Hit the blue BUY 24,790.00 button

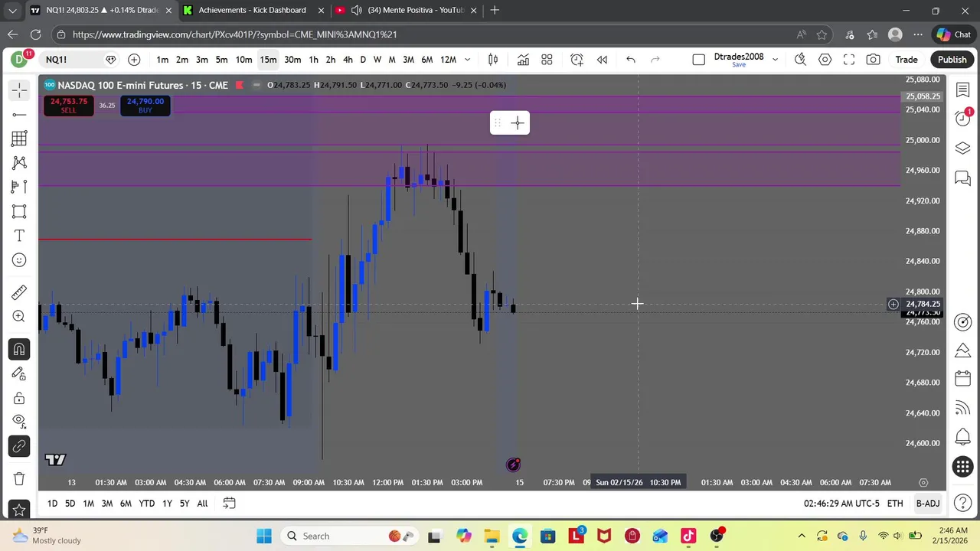click(x=145, y=106)
